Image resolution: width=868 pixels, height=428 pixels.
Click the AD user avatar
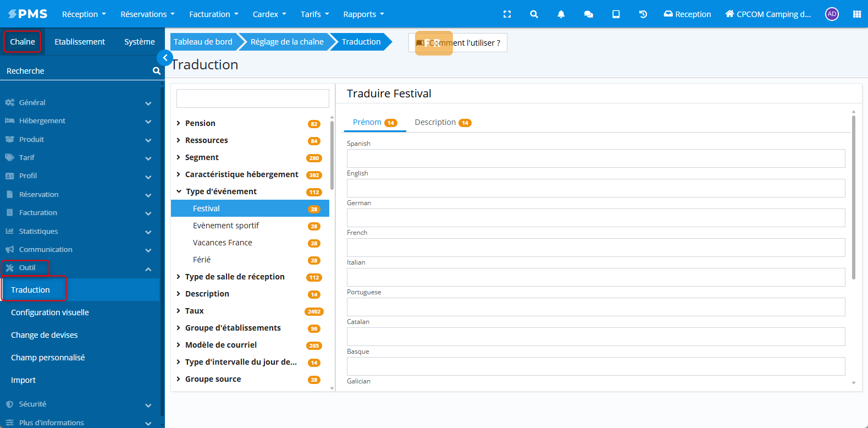[x=832, y=14]
